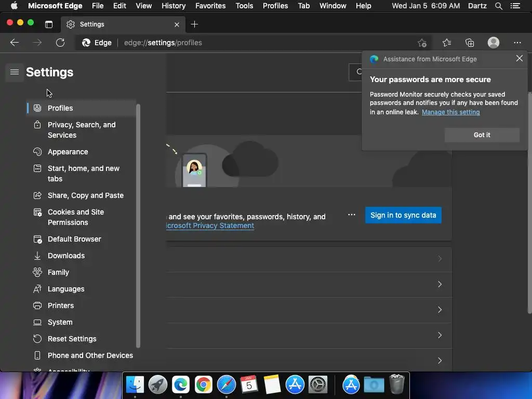This screenshot has width=532, height=399.
Task: Open System Preferences from the Dock
Action: [x=318, y=384]
